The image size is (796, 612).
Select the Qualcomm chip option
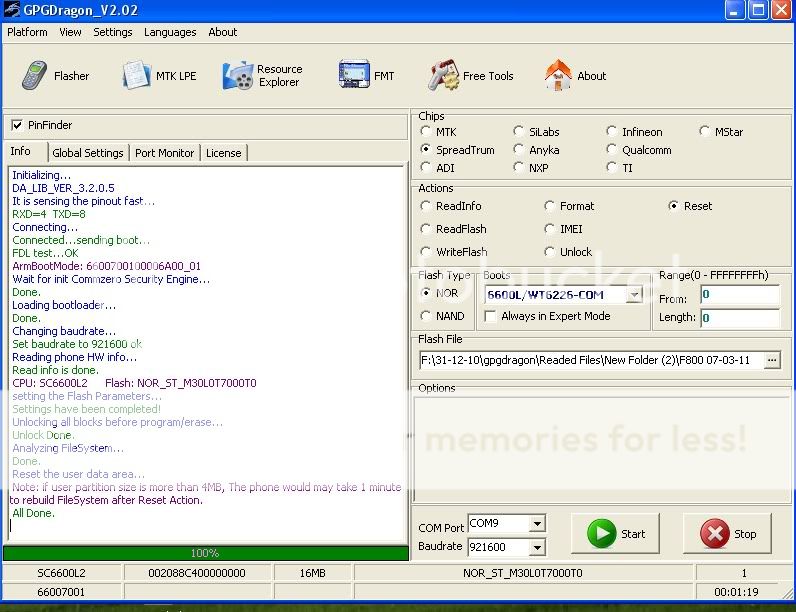click(x=612, y=150)
